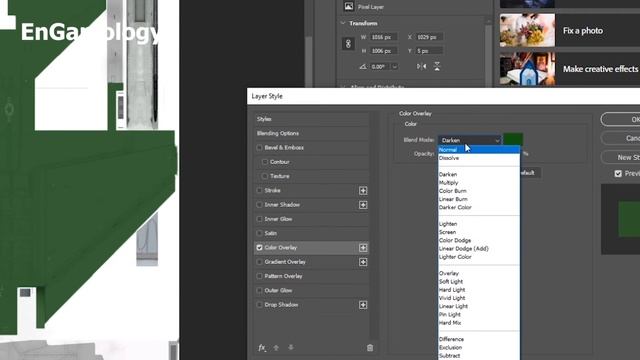Image resolution: width=640 pixels, height=360 pixels.
Task: Click the rotation angle icon
Action: pyautogui.click(x=363, y=67)
